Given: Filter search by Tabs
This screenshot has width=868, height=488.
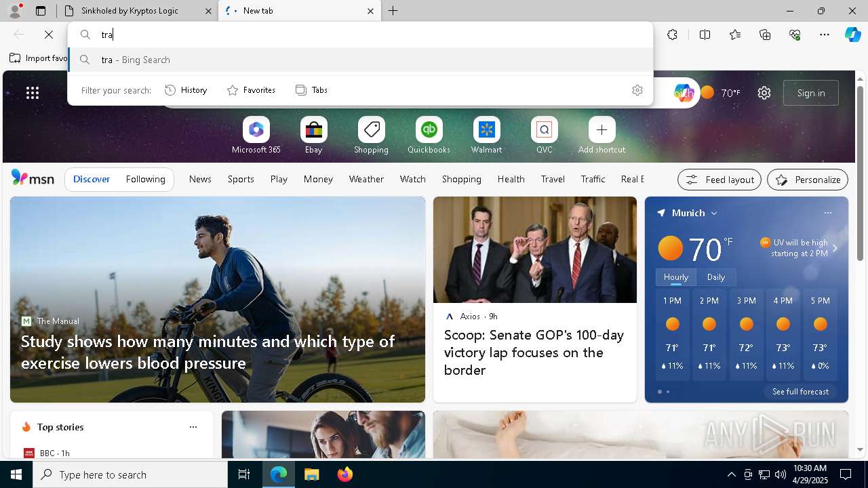Looking at the screenshot, I should pos(311,90).
